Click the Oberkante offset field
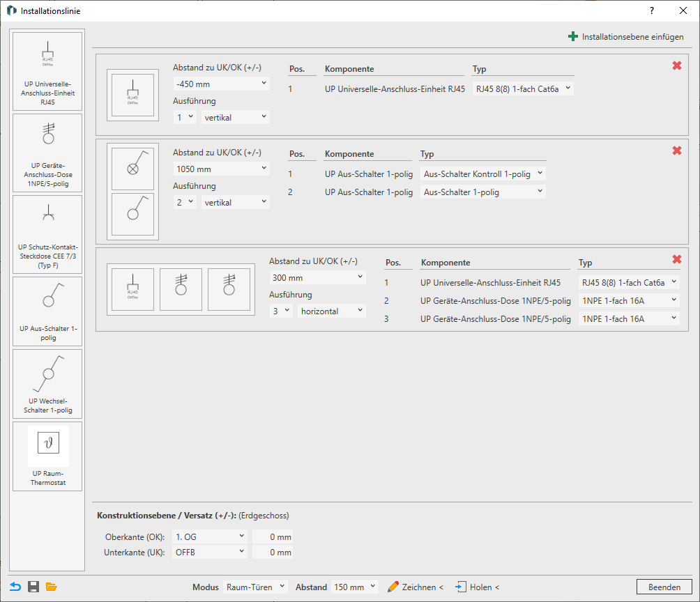700x602 pixels. tap(273, 537)
